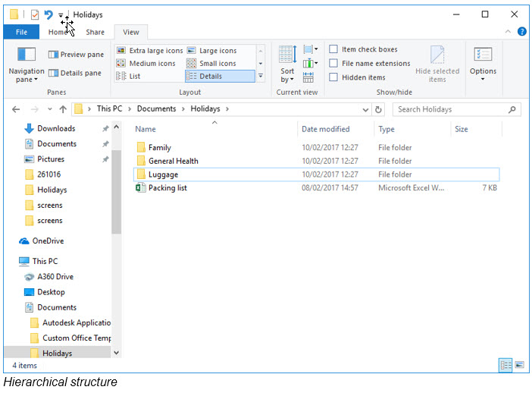
Task: Click the Hide selected items icon
Action: (437, 55)
